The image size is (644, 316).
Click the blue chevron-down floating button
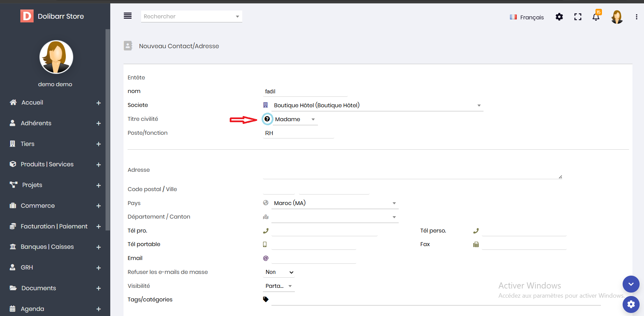pos(631,284)
